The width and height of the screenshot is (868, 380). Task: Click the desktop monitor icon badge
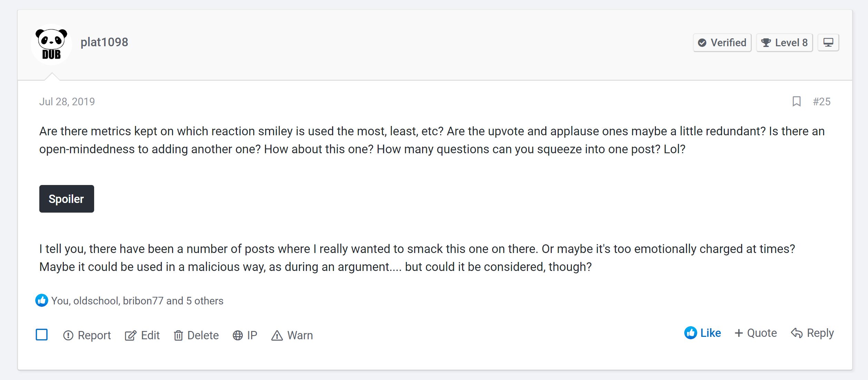tap(828, 42)
